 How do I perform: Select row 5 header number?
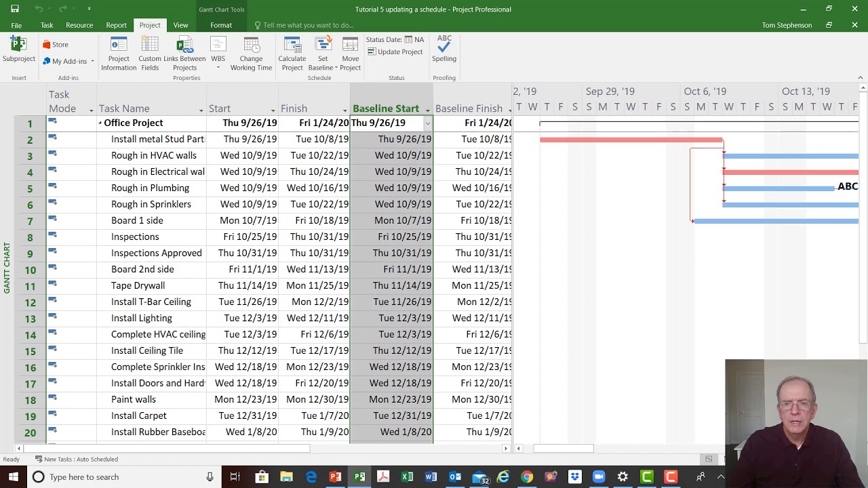click(30, 188)
